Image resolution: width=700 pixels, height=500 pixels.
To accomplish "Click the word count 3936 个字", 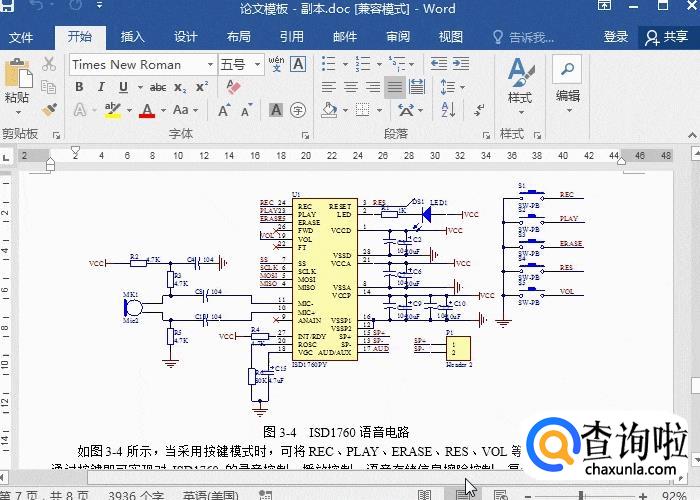I will pos(136,495).
